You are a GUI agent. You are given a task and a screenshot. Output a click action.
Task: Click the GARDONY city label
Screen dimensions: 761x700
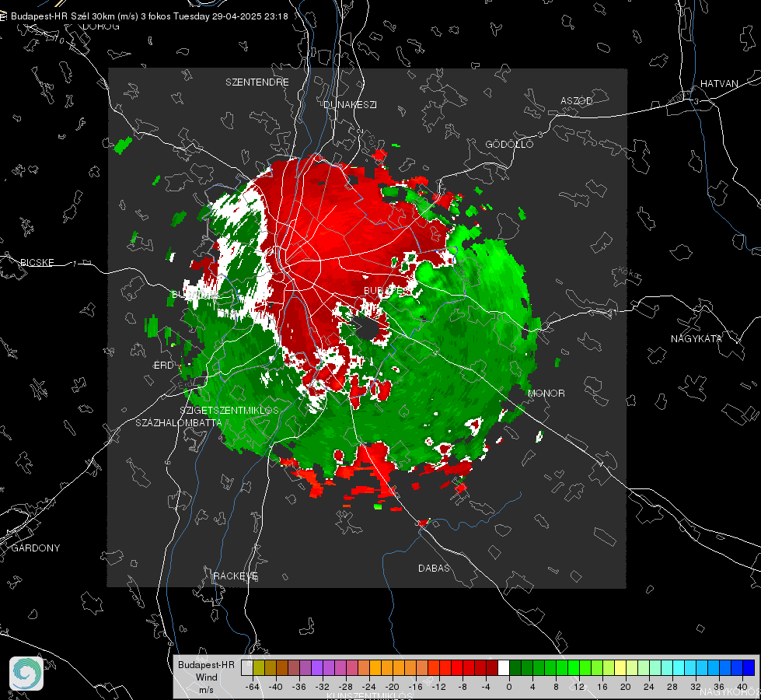point(36,548)
